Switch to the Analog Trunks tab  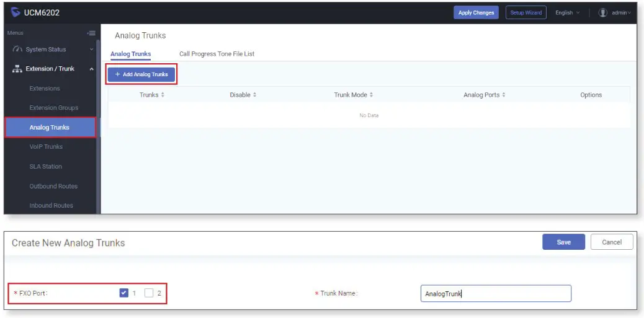(x=131, y=54)
